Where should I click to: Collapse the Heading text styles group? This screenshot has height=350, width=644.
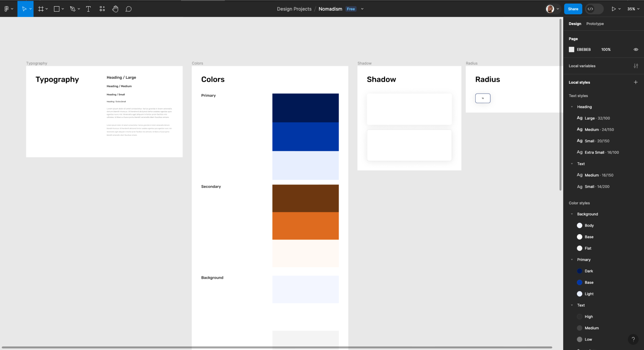point(572,107)
